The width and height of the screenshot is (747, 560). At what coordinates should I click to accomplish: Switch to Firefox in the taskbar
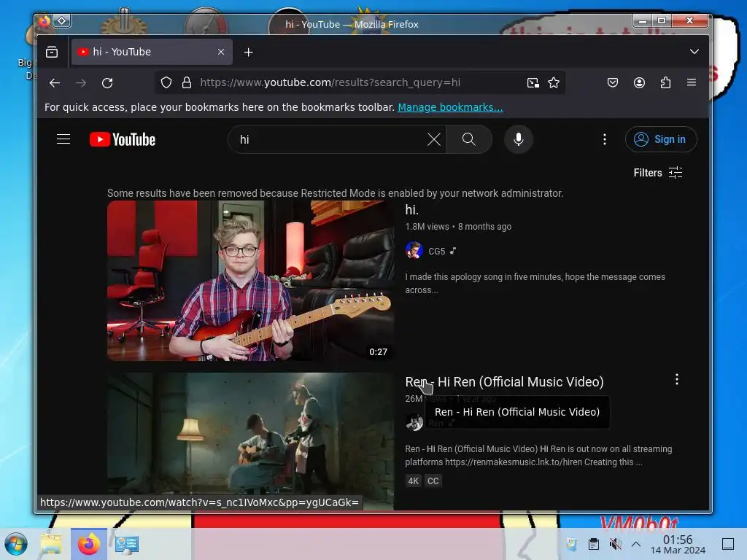(89, 544)
